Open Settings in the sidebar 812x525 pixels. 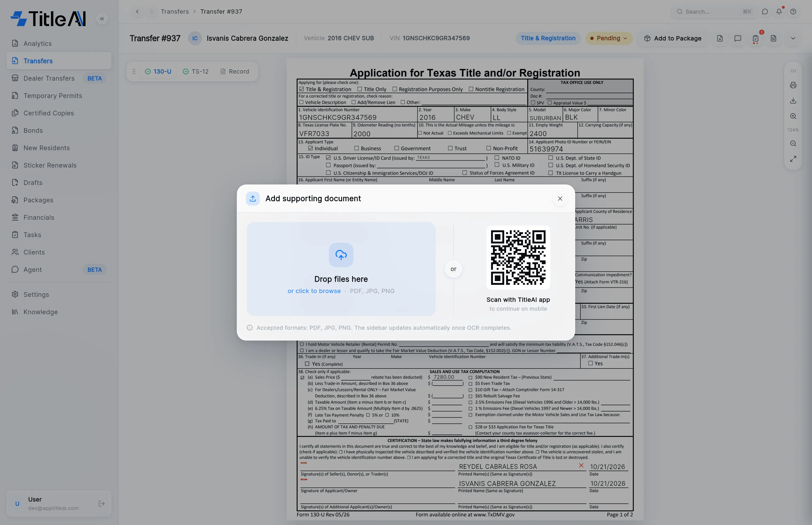[x=59, y=294]
